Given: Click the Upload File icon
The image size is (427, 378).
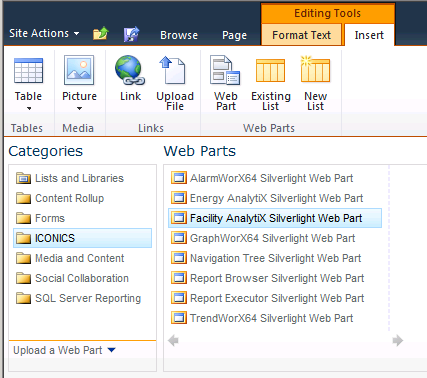Looking at the screenshot, I should 172,70.
